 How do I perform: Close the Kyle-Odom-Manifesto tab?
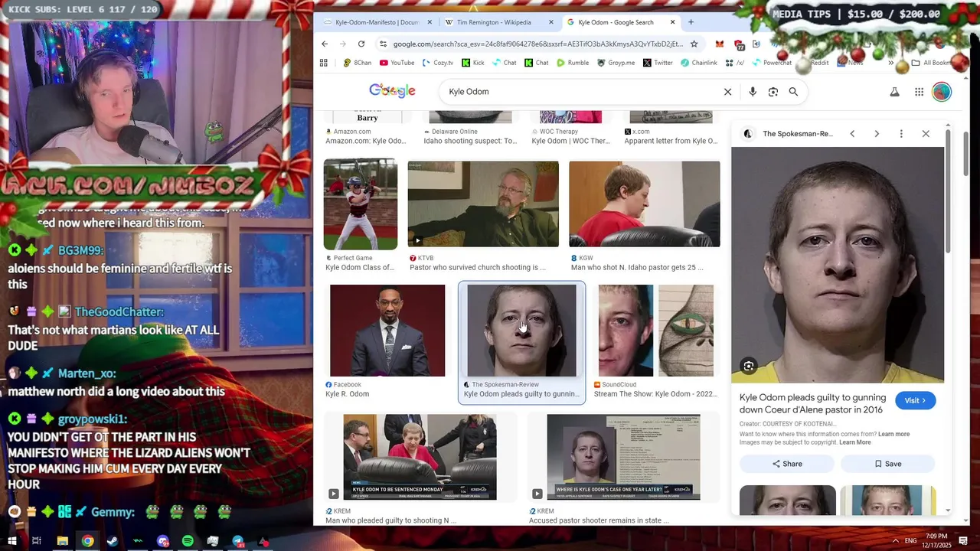(x=430, y=22)
